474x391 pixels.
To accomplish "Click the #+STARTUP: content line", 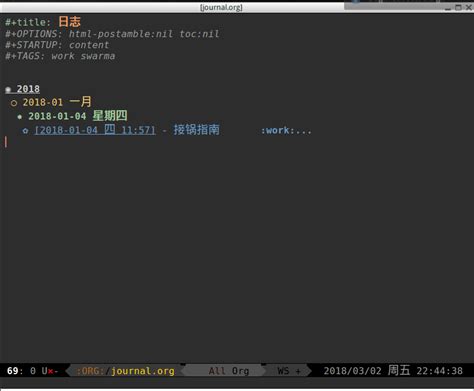I will [57, 45].
